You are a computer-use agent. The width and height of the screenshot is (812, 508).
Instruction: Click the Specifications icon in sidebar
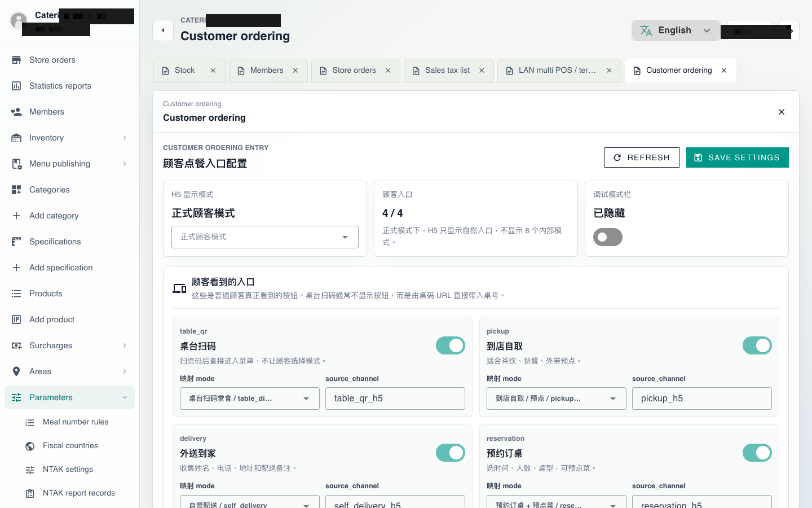(16, 242)
